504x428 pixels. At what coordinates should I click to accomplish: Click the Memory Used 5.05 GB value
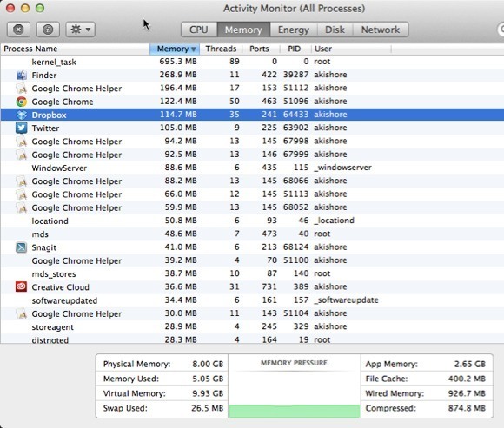pyautogui.click(x=208, y=379)
